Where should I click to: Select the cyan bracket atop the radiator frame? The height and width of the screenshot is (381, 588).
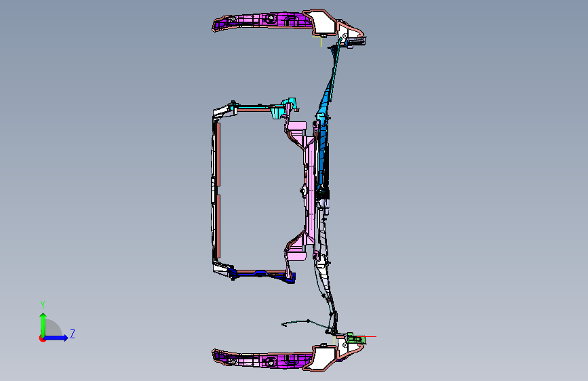point(283,107)
